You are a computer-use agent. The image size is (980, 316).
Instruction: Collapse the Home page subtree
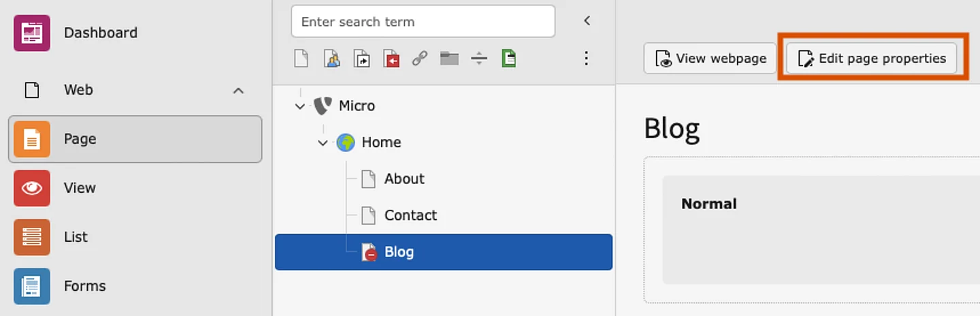point(323,143)
